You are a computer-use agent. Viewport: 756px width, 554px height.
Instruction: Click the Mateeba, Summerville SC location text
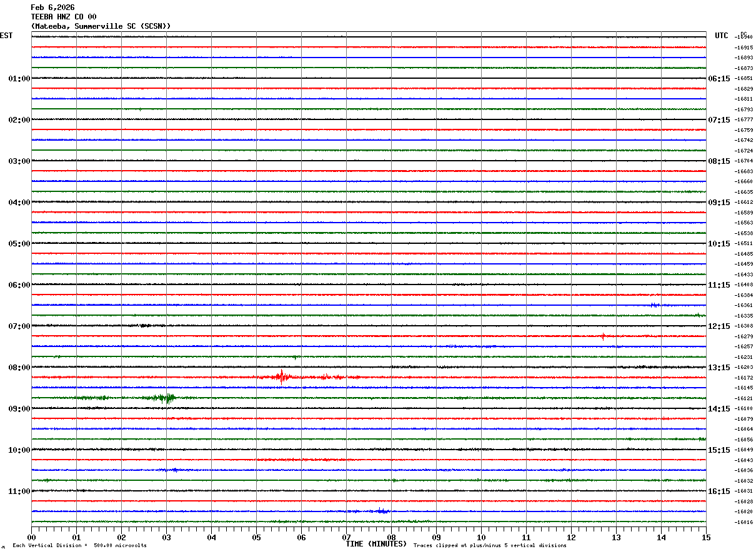tap(101, 26)
